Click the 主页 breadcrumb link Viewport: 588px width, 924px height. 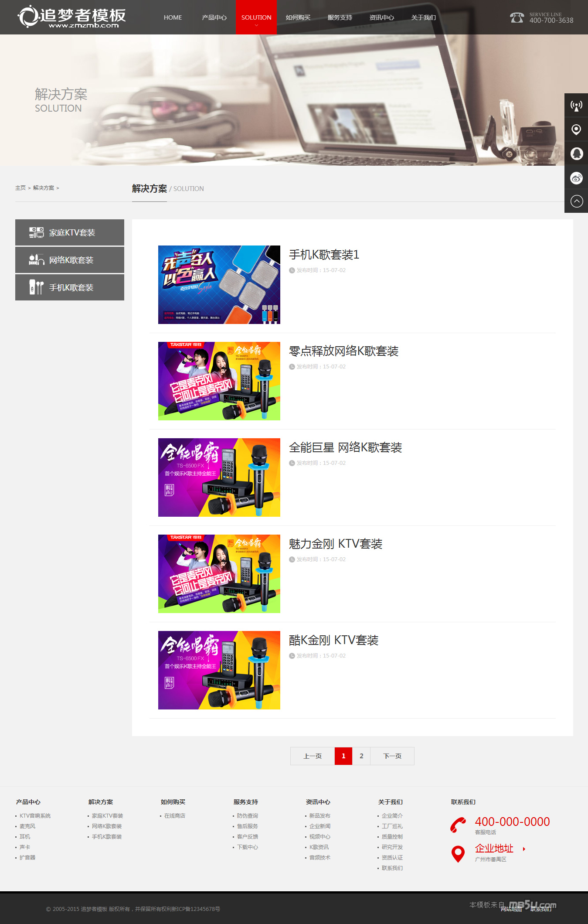[x=20, y=188]
